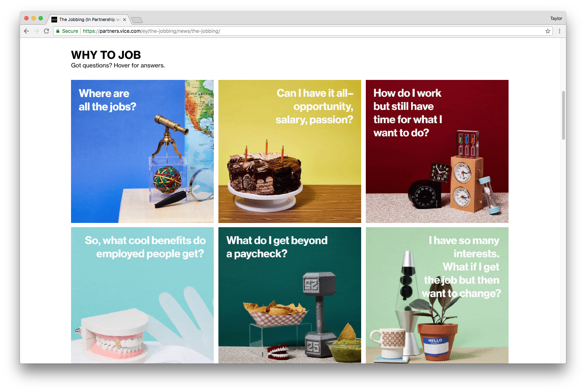Click the green window zoom button

pyautogui.click(x=41, y=18)
